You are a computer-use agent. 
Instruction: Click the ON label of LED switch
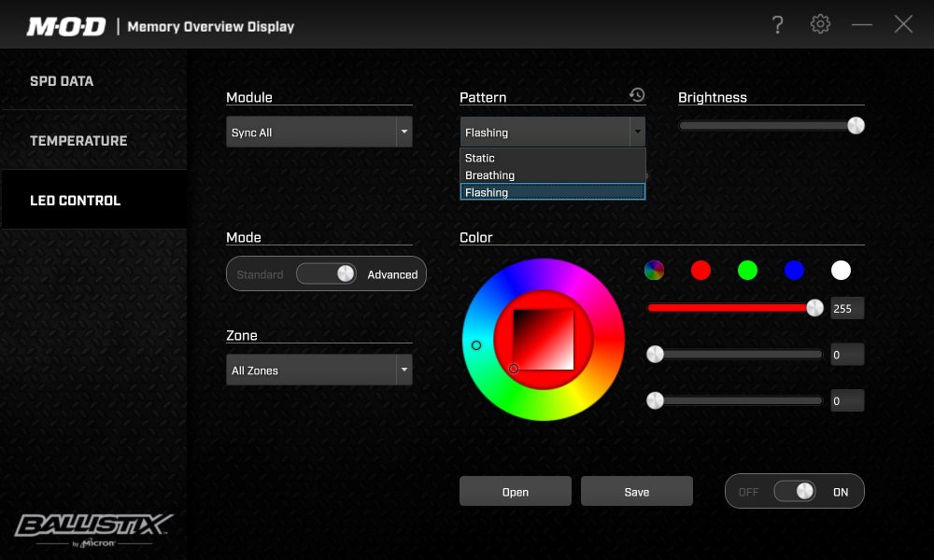pyautogui.click(x=841, y=492)
